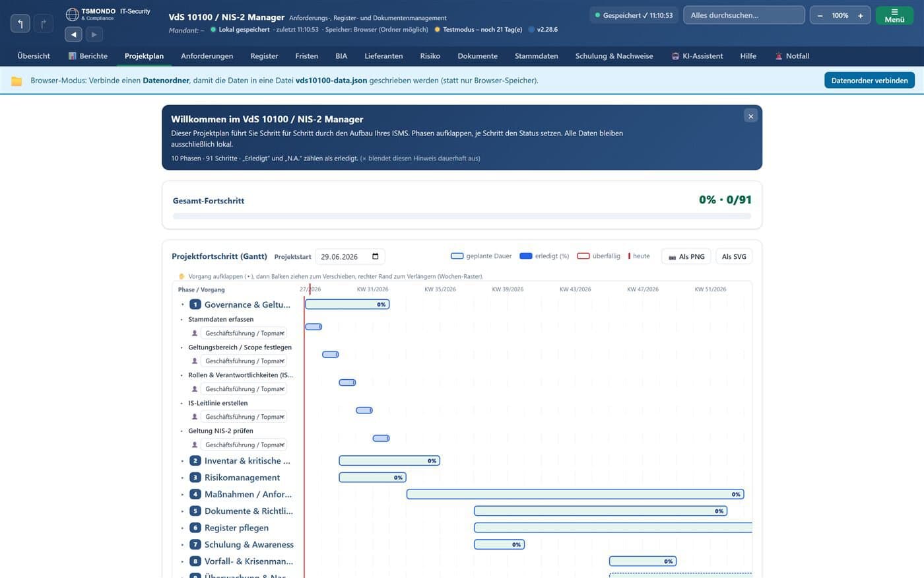Expand the Schulung & Awareness phase
The image size is (924, 578).
pos(183,544)
